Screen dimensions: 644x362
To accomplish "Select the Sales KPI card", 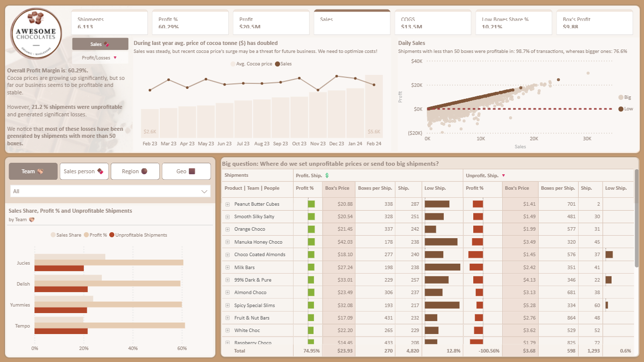I will tap(352, 22).
